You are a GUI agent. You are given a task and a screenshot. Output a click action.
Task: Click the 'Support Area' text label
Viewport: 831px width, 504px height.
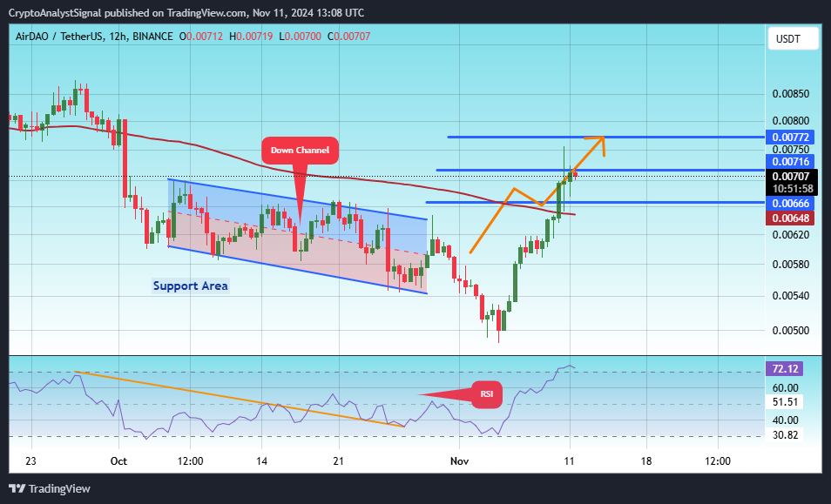[x=190, y=286]
